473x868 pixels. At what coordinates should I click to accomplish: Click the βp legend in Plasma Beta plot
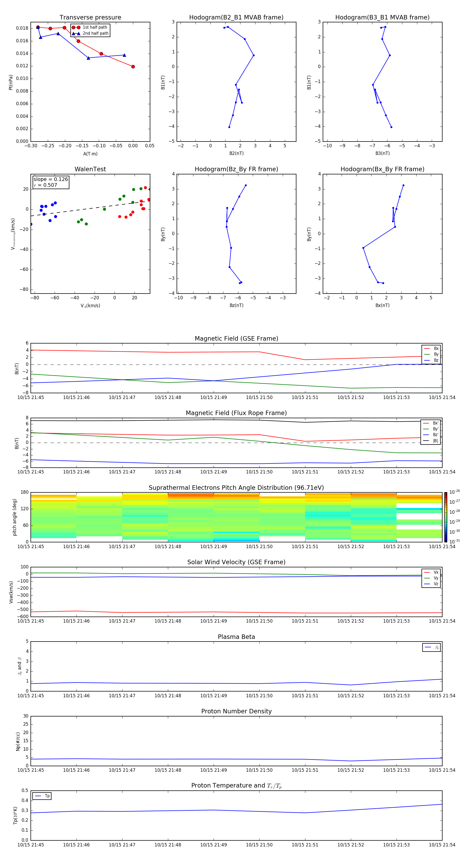point(431,647)
